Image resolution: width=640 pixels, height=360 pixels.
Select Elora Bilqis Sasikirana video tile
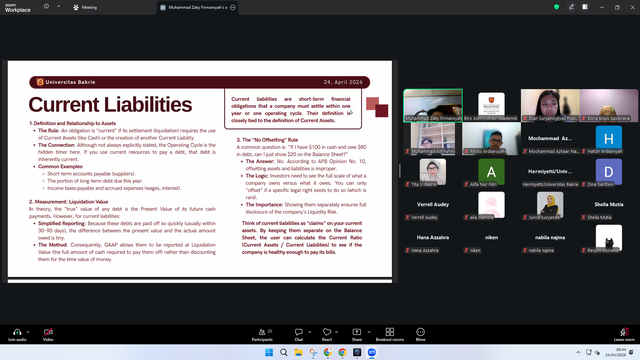[609, 105]
